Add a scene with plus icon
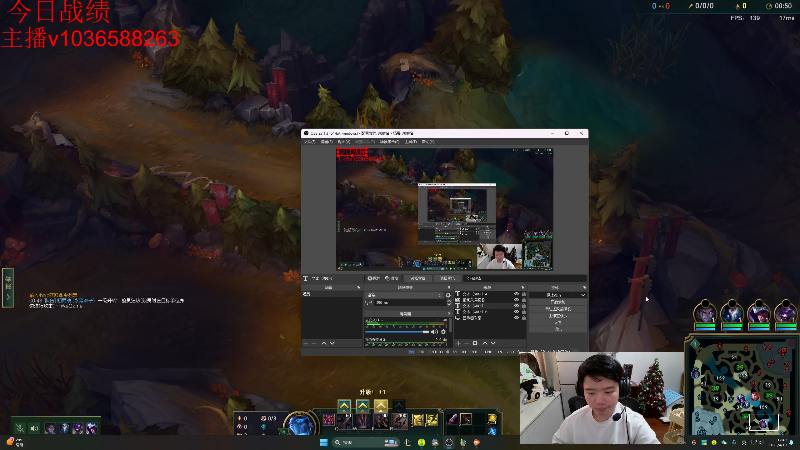 click(x=306, y=343)
